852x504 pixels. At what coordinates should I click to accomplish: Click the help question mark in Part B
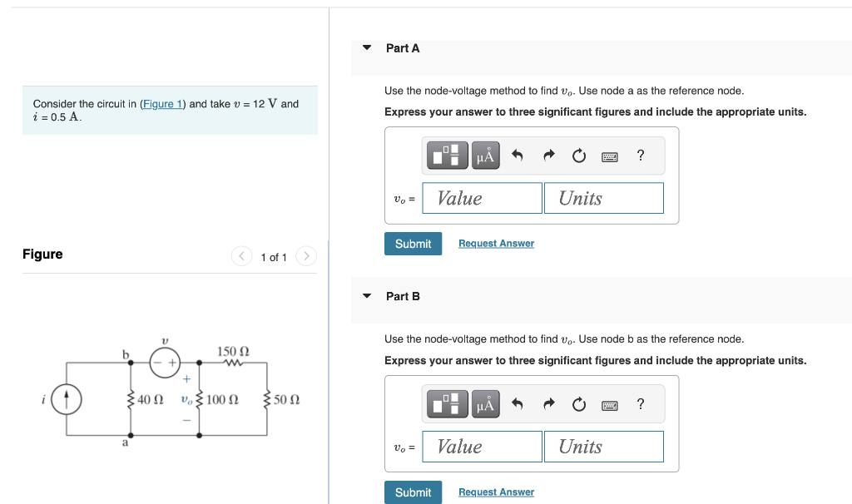click(639, 403)
